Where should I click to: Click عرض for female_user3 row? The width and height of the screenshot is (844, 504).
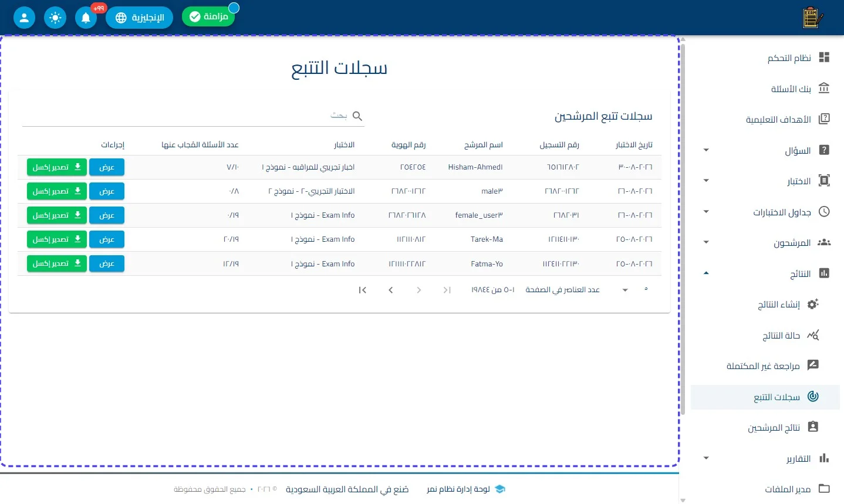pos(107,215)
